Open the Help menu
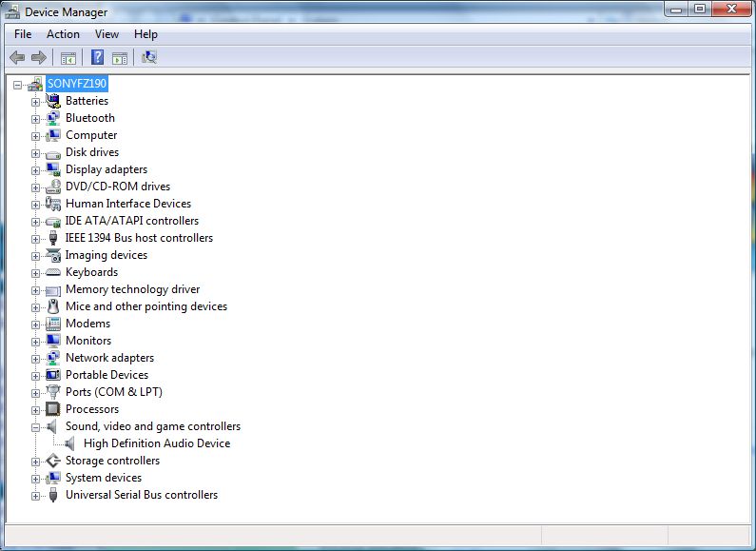This screenshot has height=551, width=756. coord(145,34)
